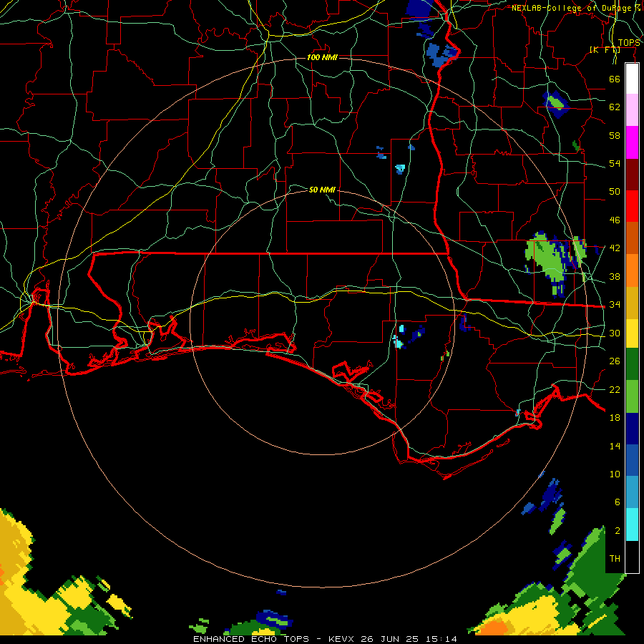Viewport: 644px width, 644px height.
Task: Click the legend value 58
Action: [x=615, y=135]
